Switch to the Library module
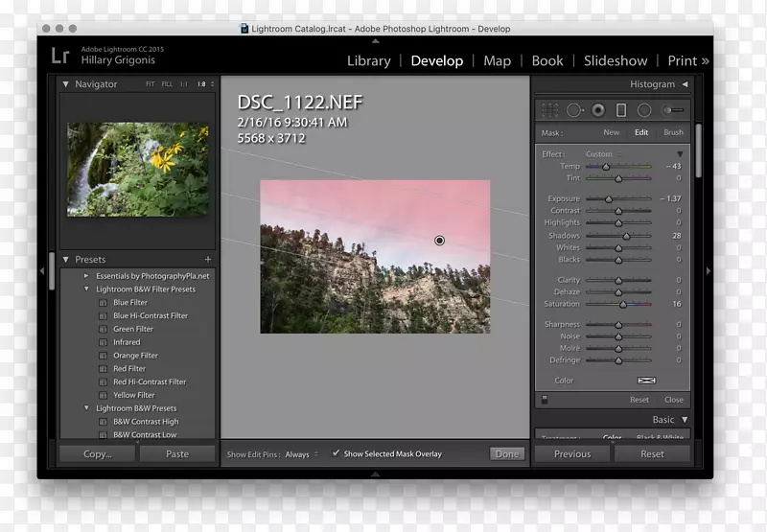 click(x=368, y=60)
